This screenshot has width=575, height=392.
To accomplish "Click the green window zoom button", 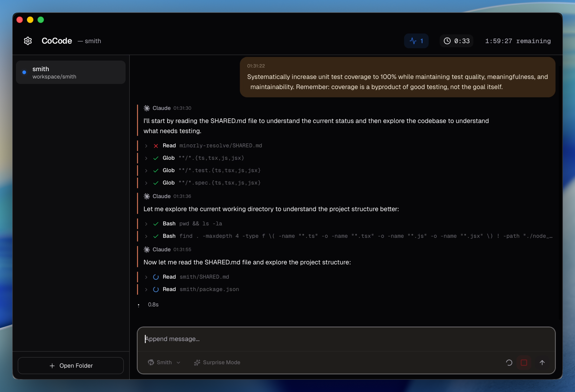I will (x=41, y=20).
